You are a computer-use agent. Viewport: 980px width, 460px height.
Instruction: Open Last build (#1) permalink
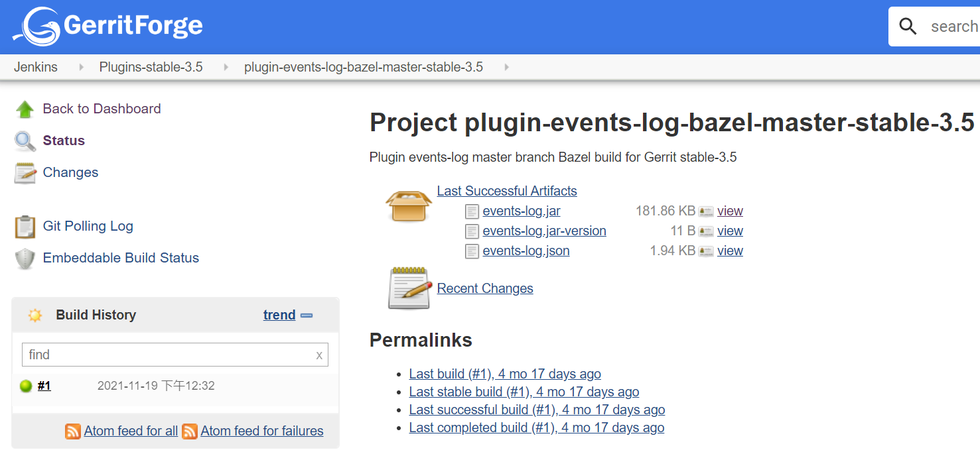pyautogui.click(x=505, y=374)
